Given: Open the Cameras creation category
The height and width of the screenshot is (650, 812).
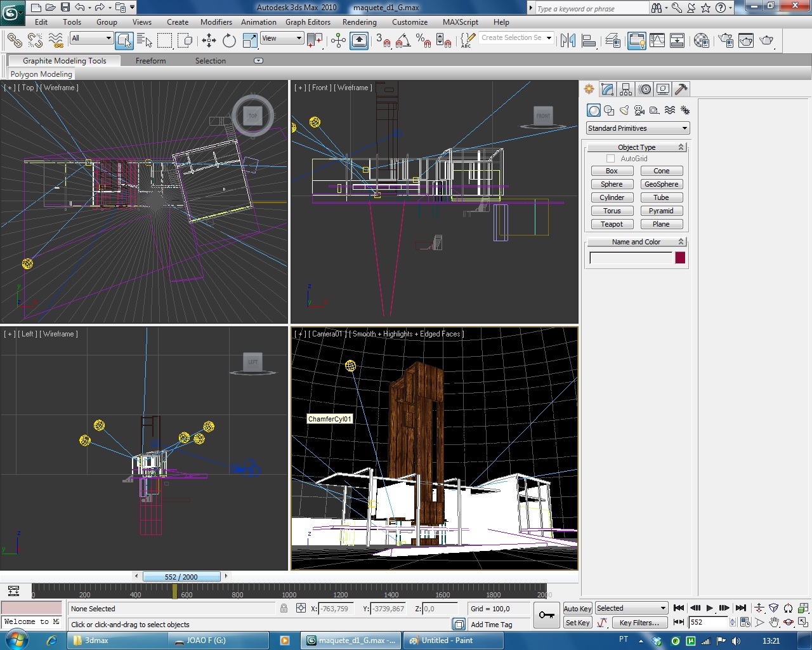Looking at the screenshot, I should point(639,110).
